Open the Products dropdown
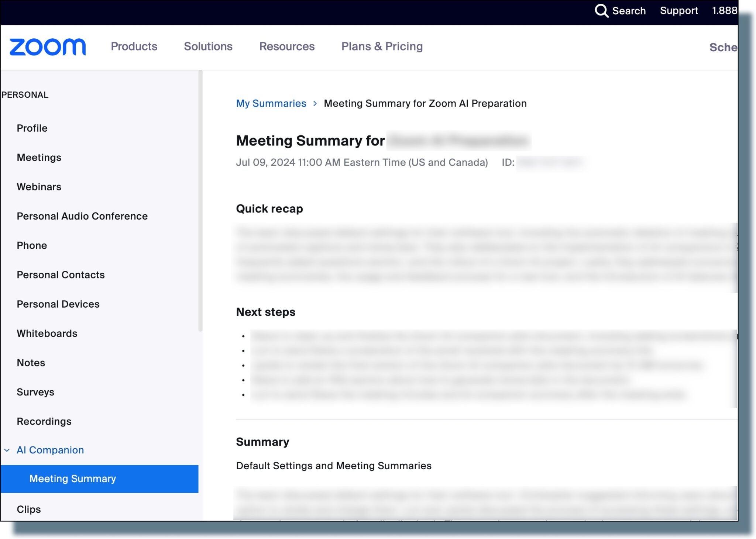756x539 pixels. (134, 46)
